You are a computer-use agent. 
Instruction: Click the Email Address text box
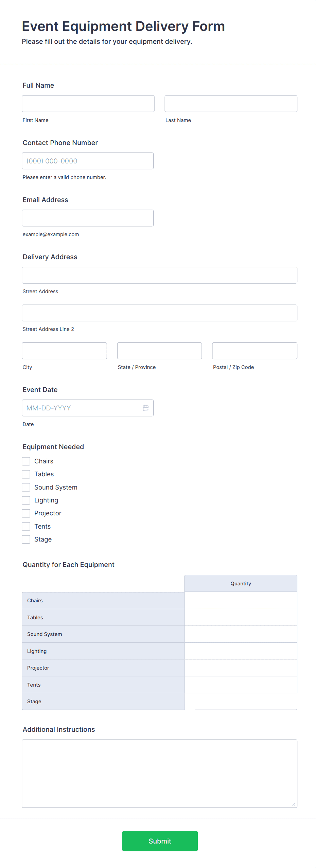(x=88, y=218)
